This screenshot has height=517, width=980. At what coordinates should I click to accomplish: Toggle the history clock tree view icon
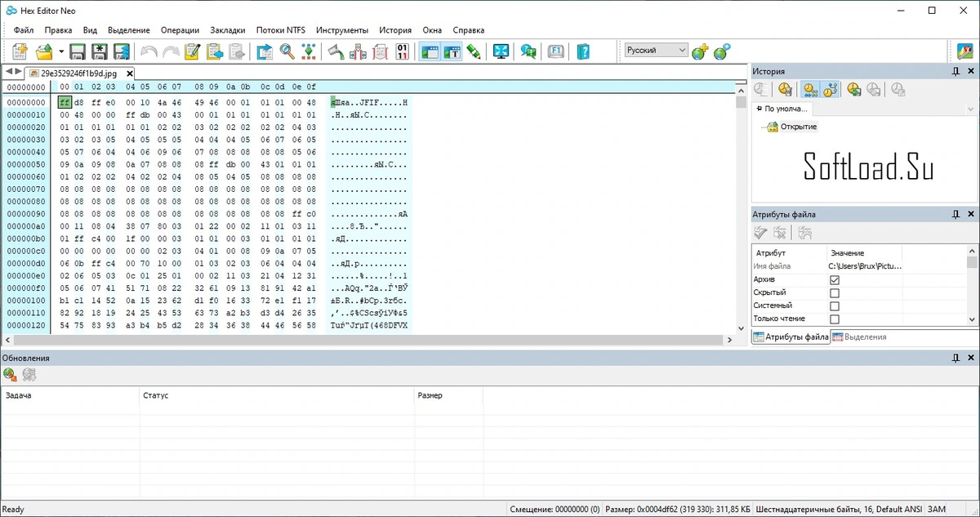point(831,90)
